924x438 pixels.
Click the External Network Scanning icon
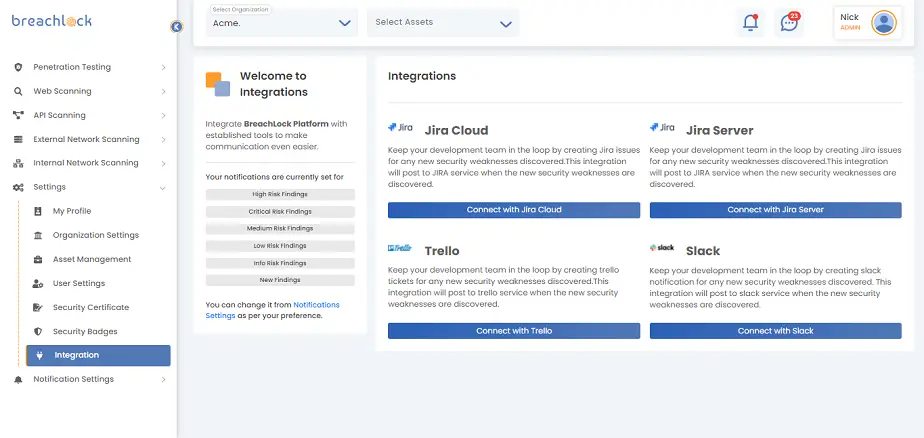click(x=18, y=140)
